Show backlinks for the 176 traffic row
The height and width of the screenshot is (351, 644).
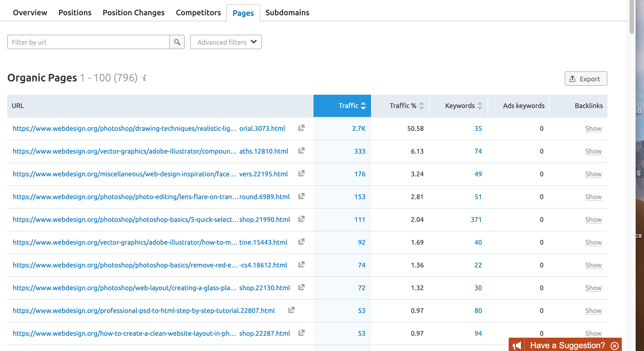tap(594, 174)
